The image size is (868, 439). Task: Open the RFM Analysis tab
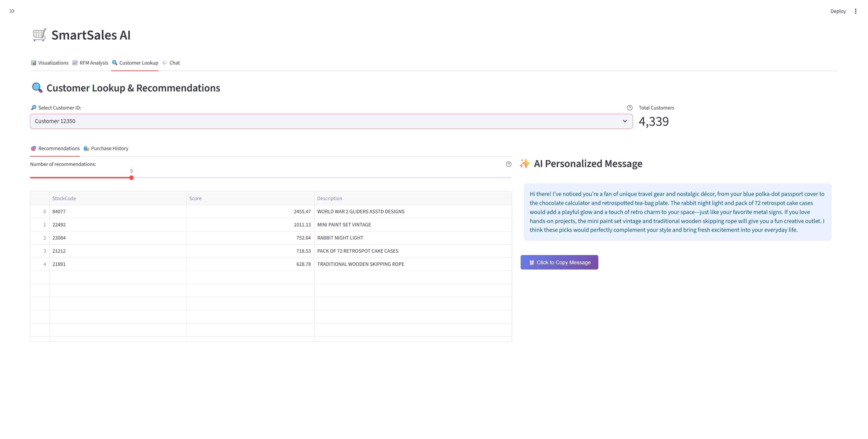click(x=90, y=63)
